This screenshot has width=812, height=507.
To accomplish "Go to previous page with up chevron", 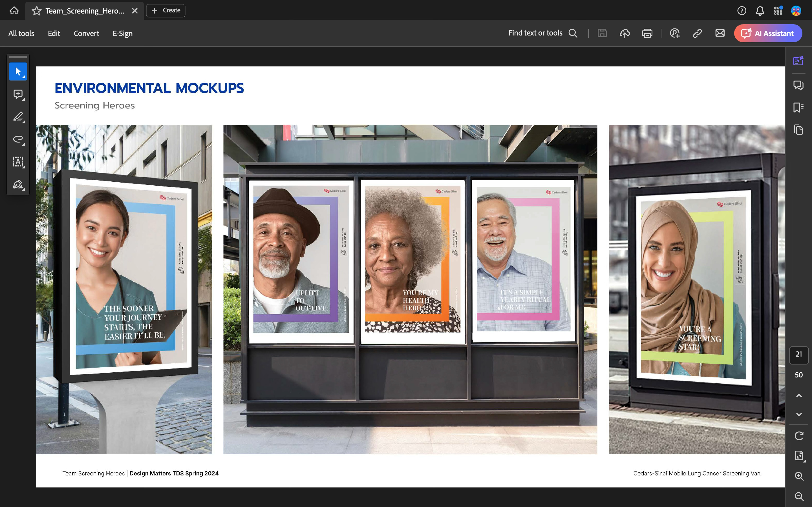I will point(799,396).
